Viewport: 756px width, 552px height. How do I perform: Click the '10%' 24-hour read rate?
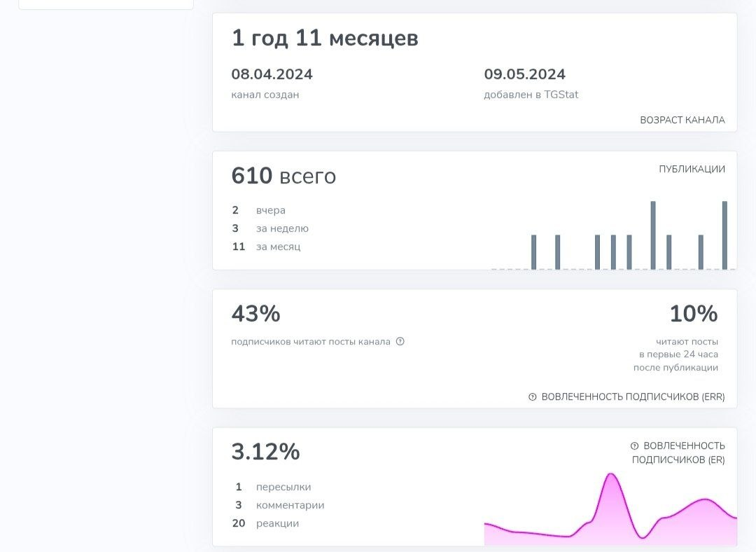coord(694,315)
